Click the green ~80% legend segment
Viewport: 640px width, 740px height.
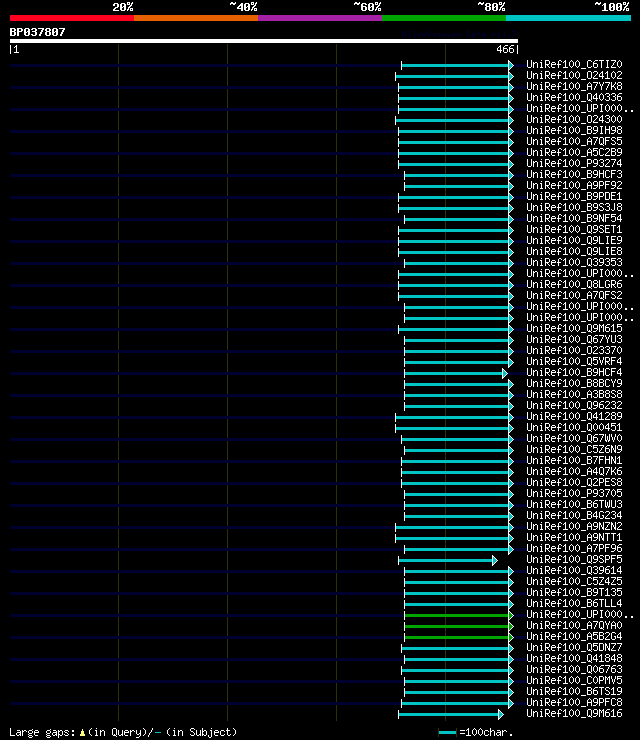pyautogui.click(x=444, y=18)
